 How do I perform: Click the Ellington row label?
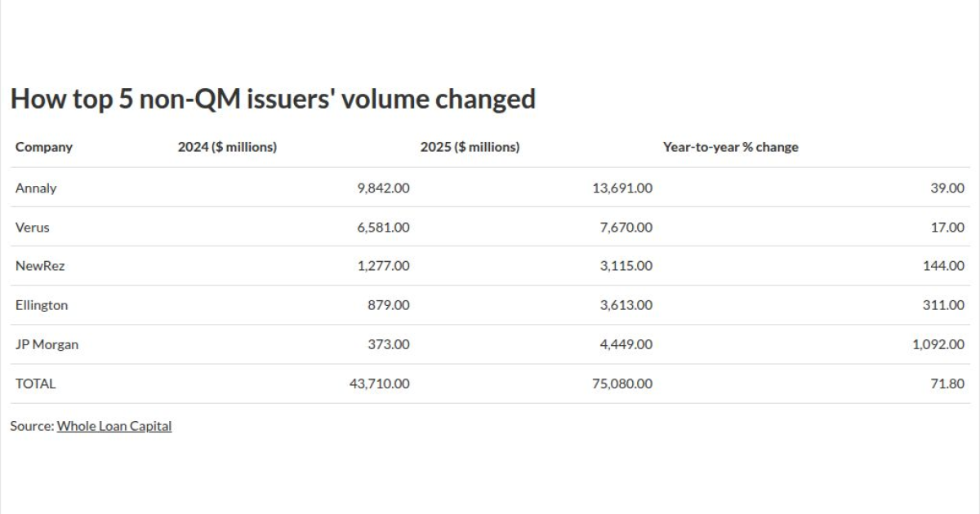(x=42, y=305)
